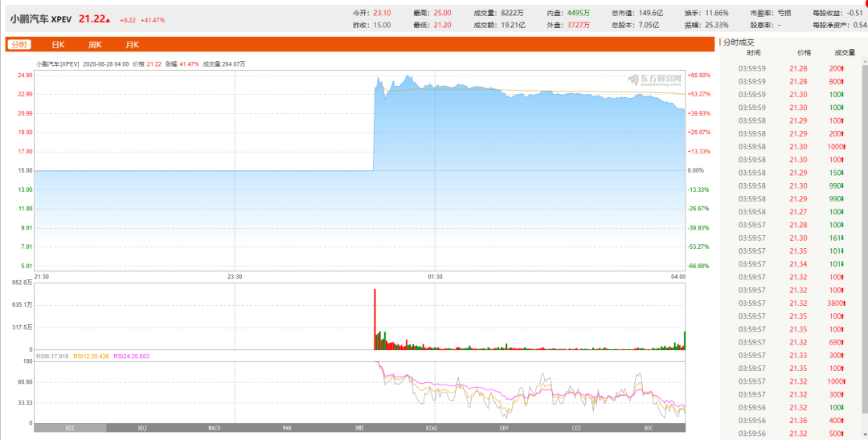Click the day high value 25.00
The height and width of the screenshot is (440, 868).
click(442, 13)
